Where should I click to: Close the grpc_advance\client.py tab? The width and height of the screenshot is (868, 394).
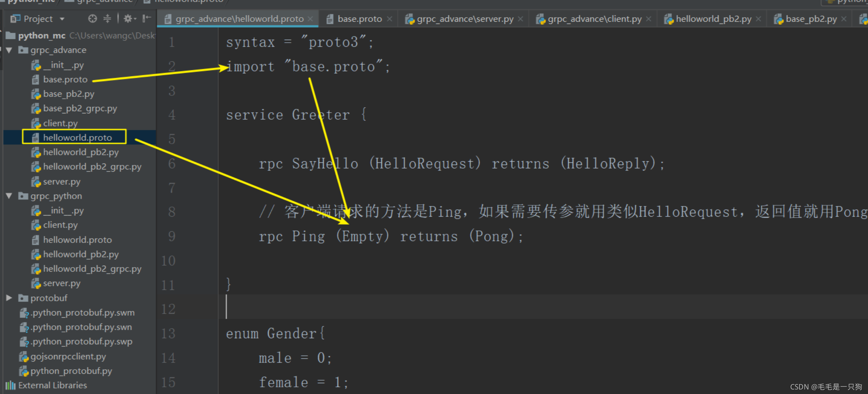coord(649,19)
